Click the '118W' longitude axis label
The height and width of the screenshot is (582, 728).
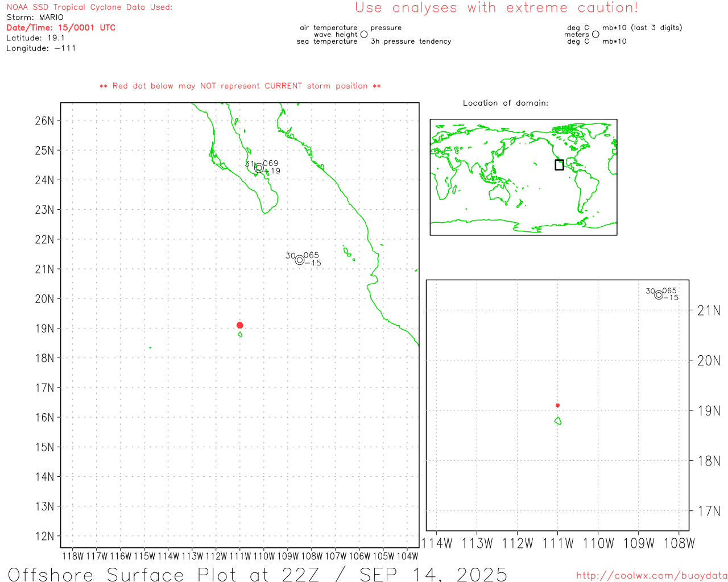pyautogui.click(x=73, y=556)
